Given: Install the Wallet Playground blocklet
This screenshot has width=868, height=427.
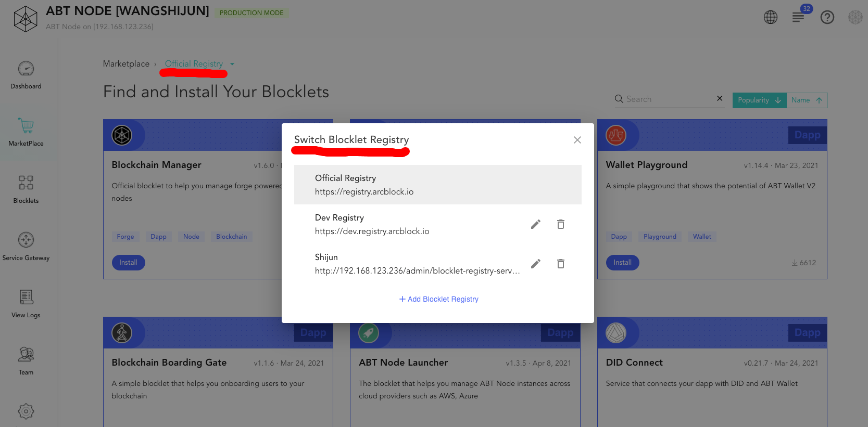Looking at the screenshot, I should click(x=622, y=263).
